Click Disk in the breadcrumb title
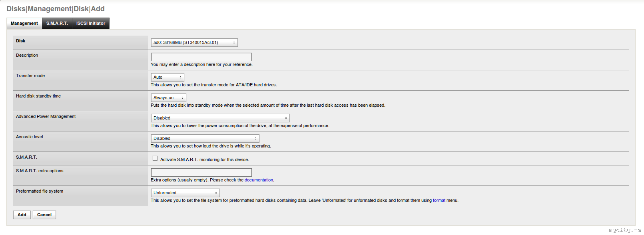 tap(81, 9)
